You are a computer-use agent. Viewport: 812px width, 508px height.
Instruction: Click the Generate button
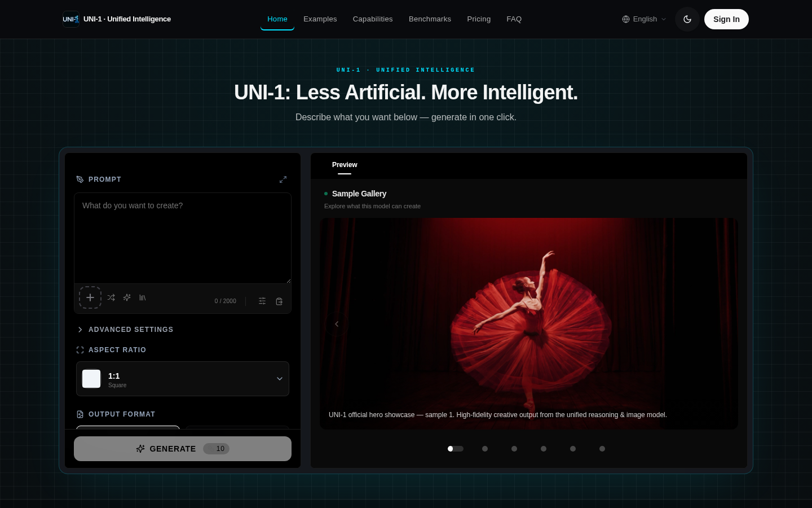(x=183, y=449)
